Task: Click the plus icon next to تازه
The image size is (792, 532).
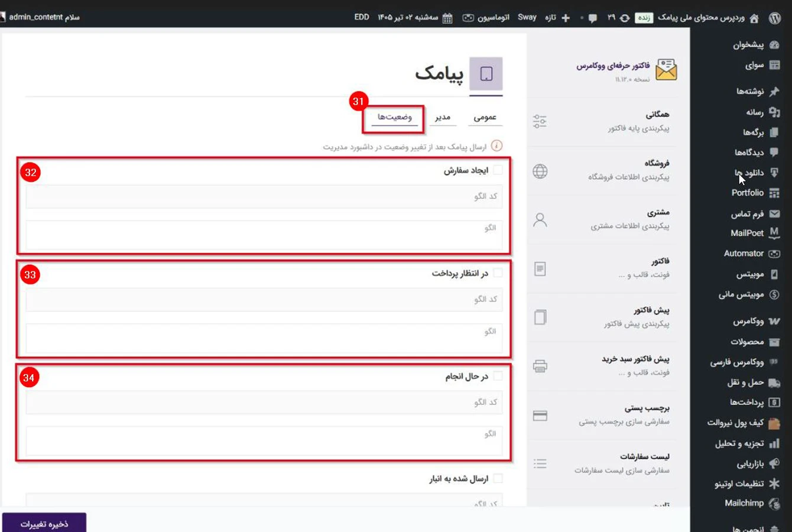Action: [566, 18]
